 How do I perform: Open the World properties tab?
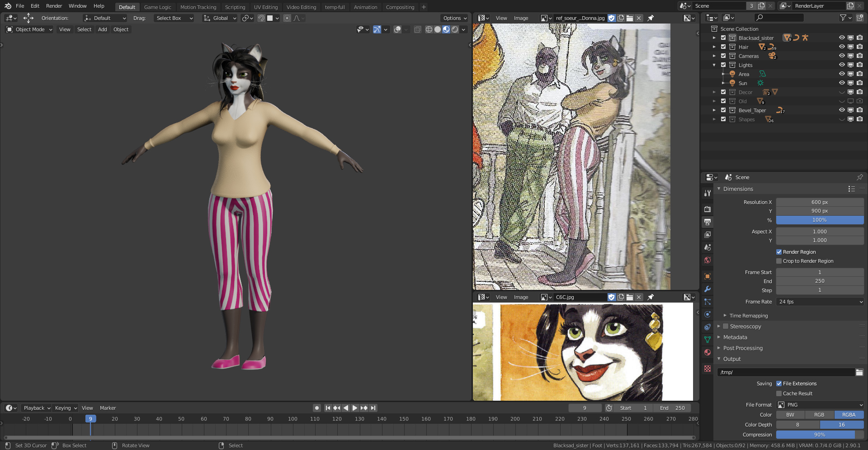click(708, 260)
